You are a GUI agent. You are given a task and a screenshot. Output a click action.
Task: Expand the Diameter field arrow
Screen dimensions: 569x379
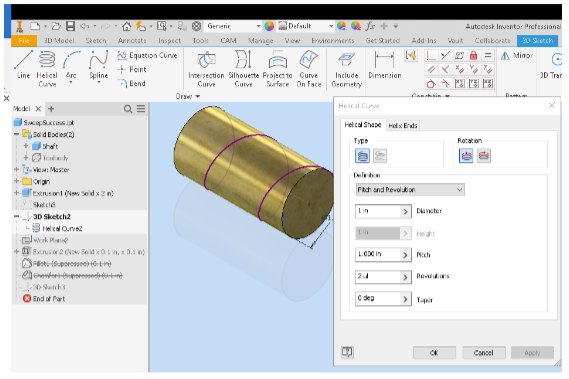click(x=405, y=212)
